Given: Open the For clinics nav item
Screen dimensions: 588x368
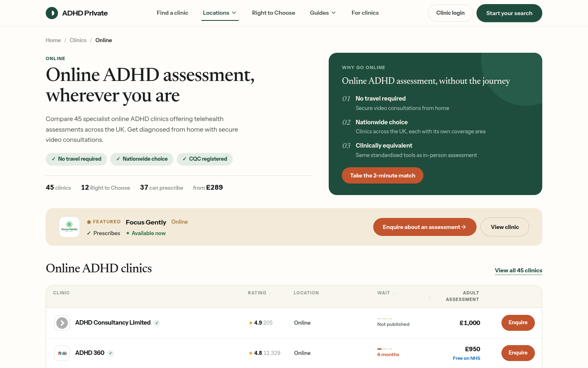Looking at the screenshot, I should (x=365, y=13).
